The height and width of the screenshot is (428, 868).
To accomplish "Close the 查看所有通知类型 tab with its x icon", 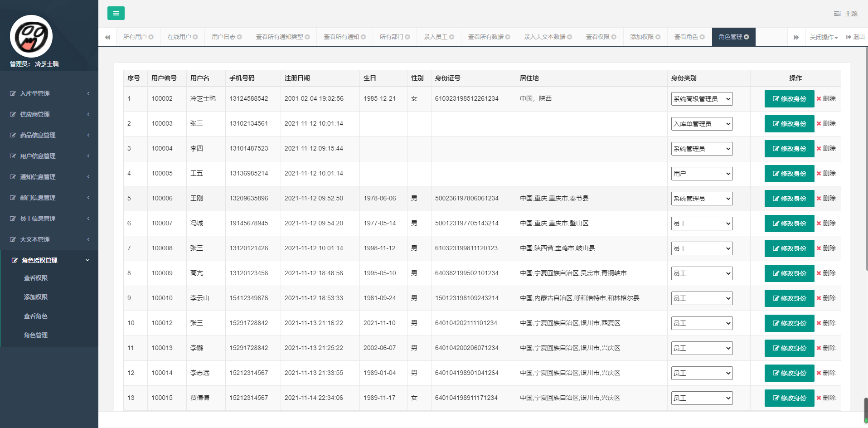I will click(307, 37).
